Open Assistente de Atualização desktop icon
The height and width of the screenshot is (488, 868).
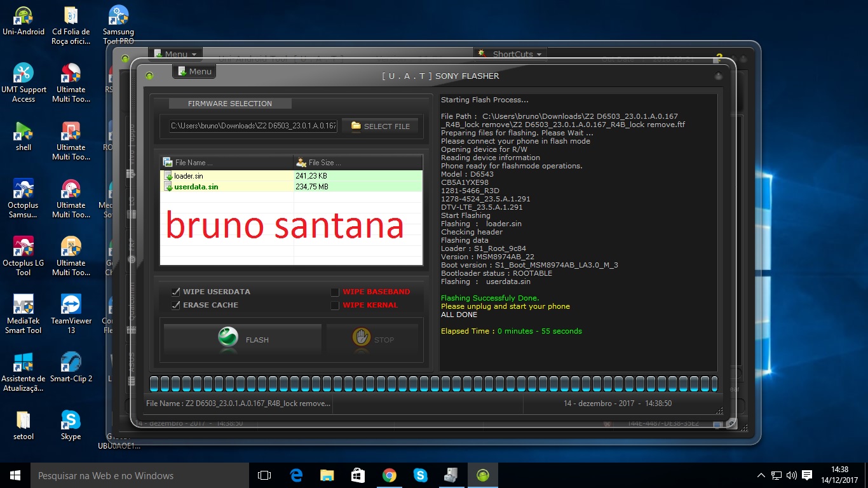coord(24,372)
